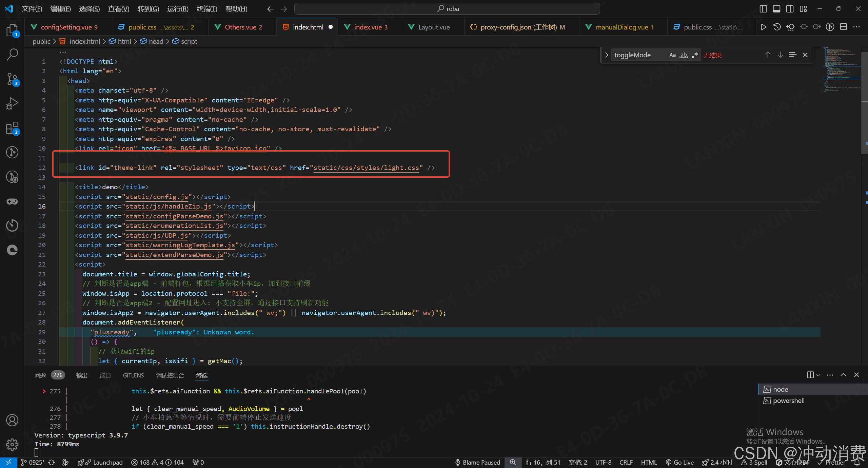This screenshot has width=868, height=468.
Task: Open the 调试控制台 panel tab
Action: [170, 375]
